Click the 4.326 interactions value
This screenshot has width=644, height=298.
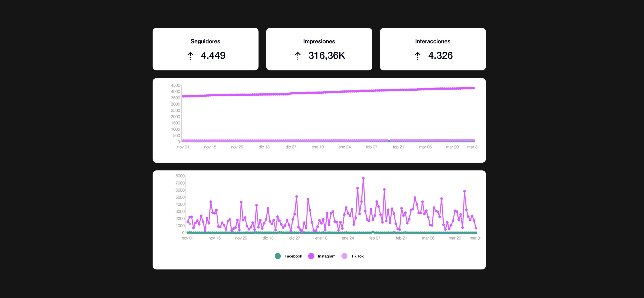click(x=440, y=56)
